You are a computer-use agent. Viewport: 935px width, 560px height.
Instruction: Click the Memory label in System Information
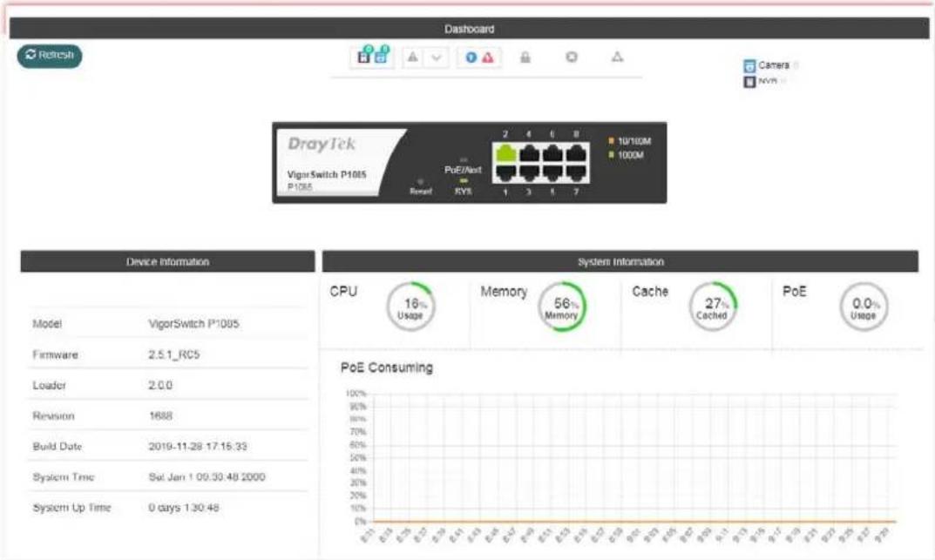(504, 291)
